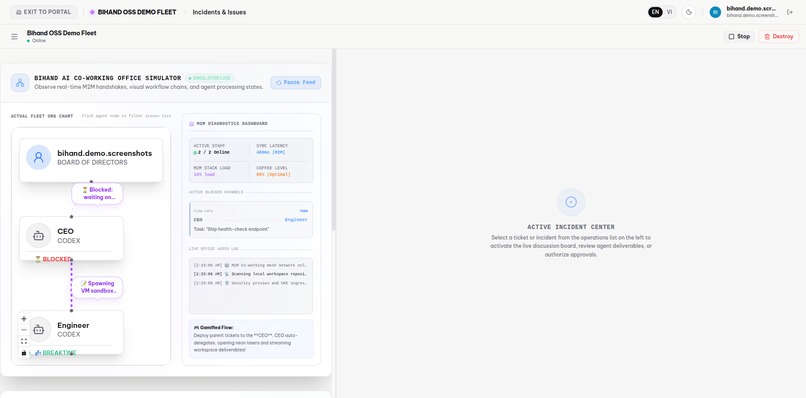Pause the simulator feed
Image resolution: width=806 pixels, height=398 pixels.
point(296,82)
